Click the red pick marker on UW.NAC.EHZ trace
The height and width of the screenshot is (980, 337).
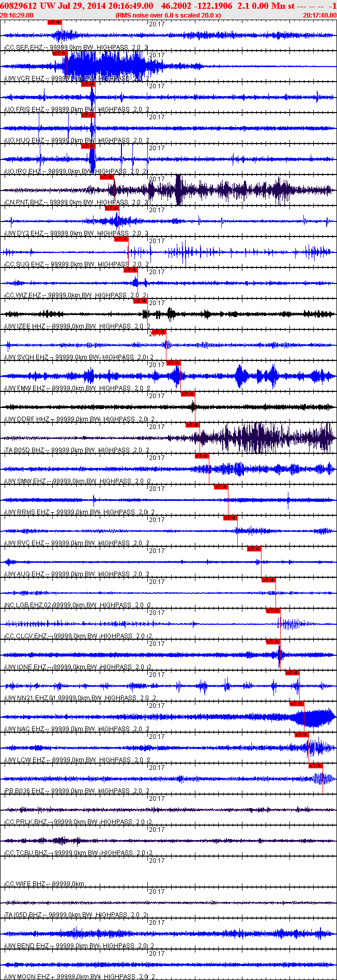tap(297, 704)
